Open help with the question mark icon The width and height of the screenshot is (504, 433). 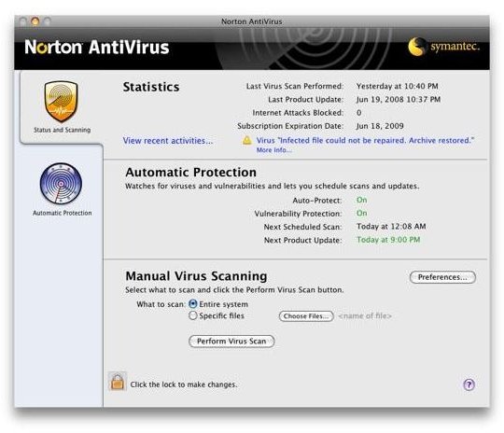click(x=469, y=384)
